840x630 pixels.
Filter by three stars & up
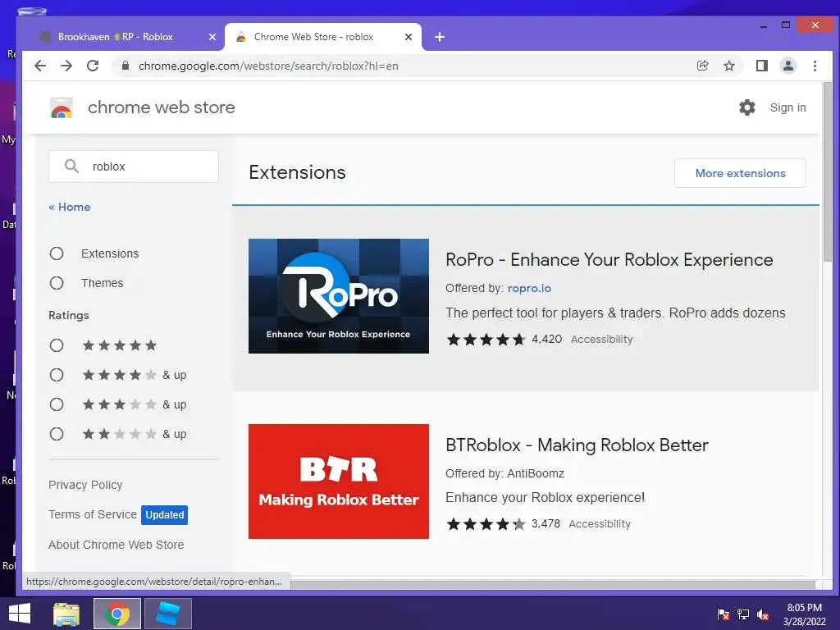pos(57,404)
